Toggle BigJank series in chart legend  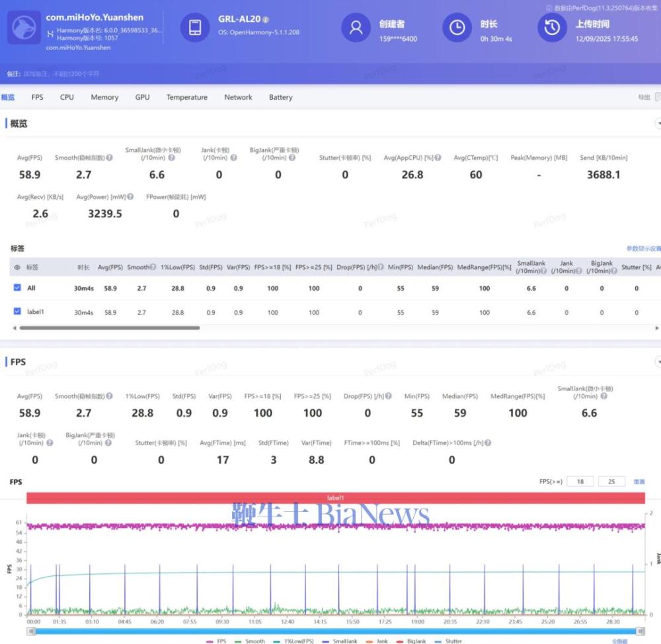point(411,641)
